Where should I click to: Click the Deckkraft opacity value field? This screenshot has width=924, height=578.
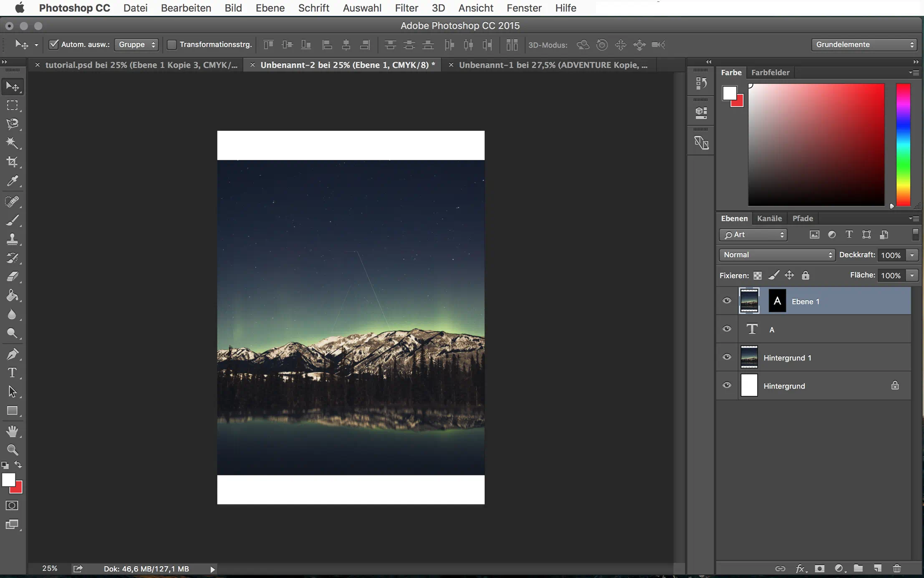[891, 255]
